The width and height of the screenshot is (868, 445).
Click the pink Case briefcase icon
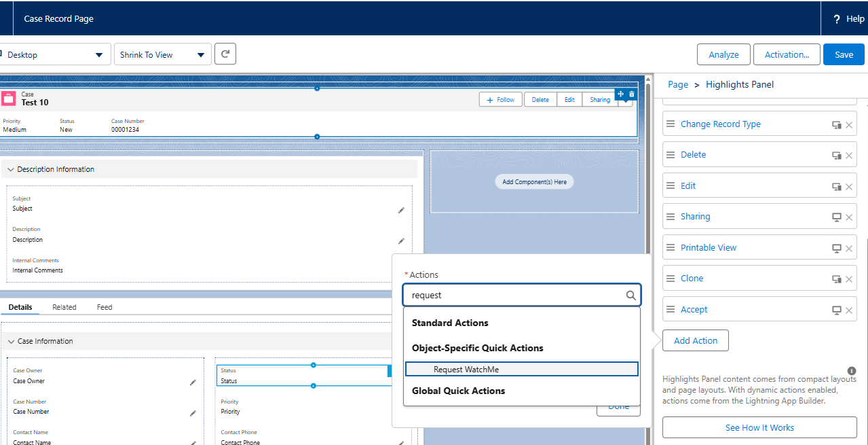pos(9,99)
